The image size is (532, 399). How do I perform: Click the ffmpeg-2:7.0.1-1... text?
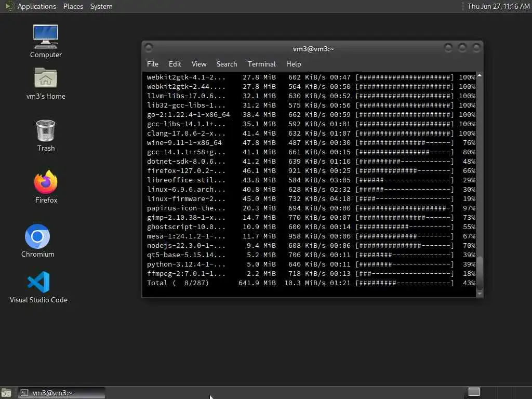186,273
